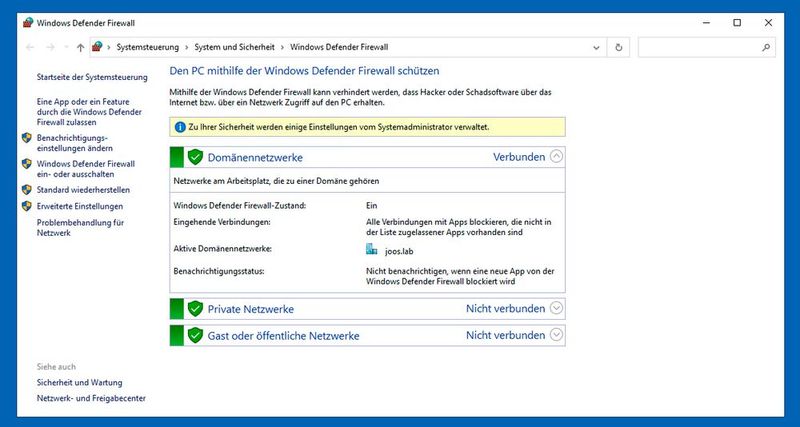The image size is (800, 427).
Task: Refresh the Control Panel view
Action: (618, 47)
